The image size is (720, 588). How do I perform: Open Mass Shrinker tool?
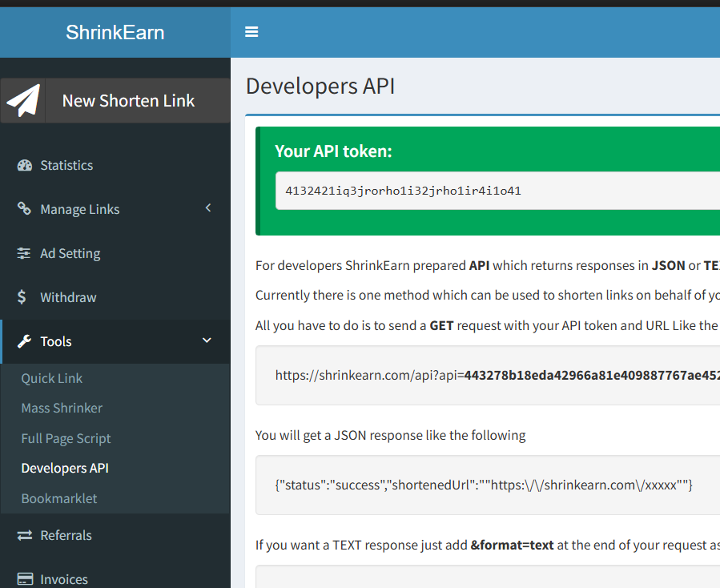click(62, 408)
